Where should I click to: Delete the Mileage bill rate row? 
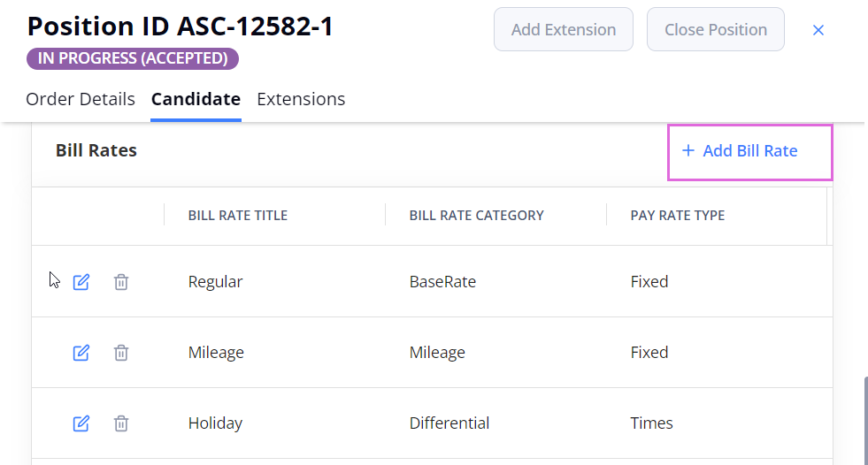(x=121, y=353)
